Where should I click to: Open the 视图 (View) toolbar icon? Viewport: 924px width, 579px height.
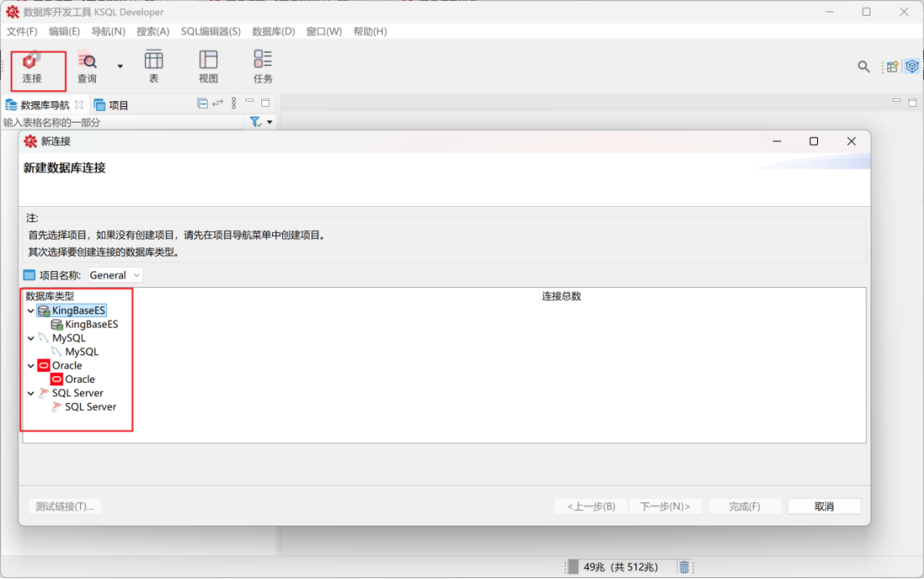tap(208, 67)
